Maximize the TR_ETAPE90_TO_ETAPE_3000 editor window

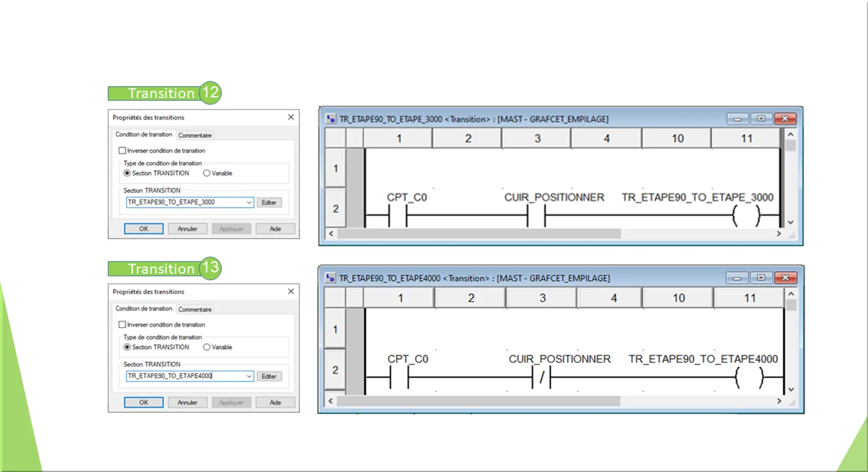coord(761,119)
